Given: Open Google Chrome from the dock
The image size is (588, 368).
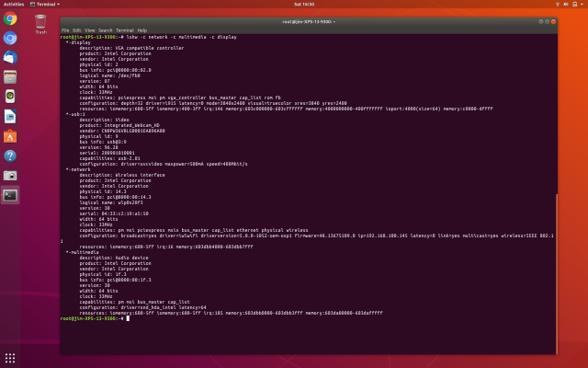Looking at the screenshot, I should (x=10, y=18).
